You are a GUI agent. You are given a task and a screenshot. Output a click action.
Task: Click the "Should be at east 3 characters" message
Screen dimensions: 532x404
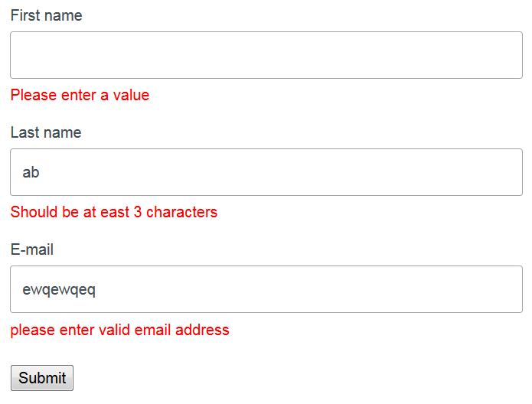pos(114,212)
